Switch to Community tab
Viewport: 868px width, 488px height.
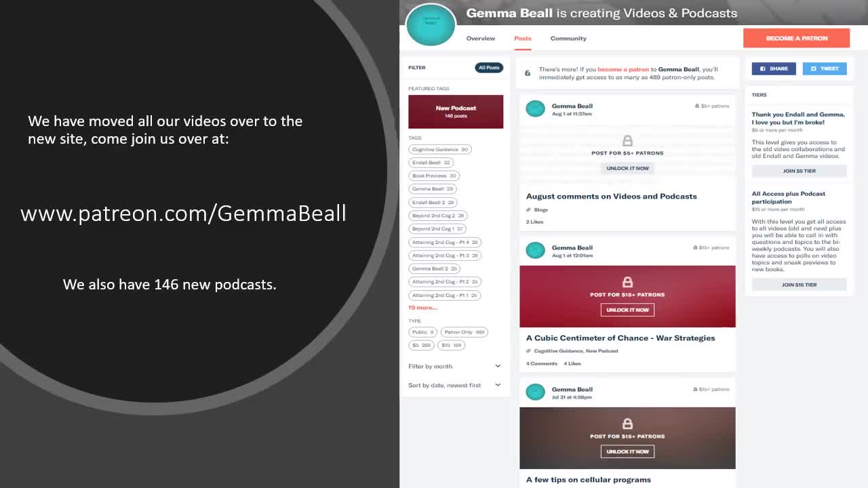pos(568,39)
